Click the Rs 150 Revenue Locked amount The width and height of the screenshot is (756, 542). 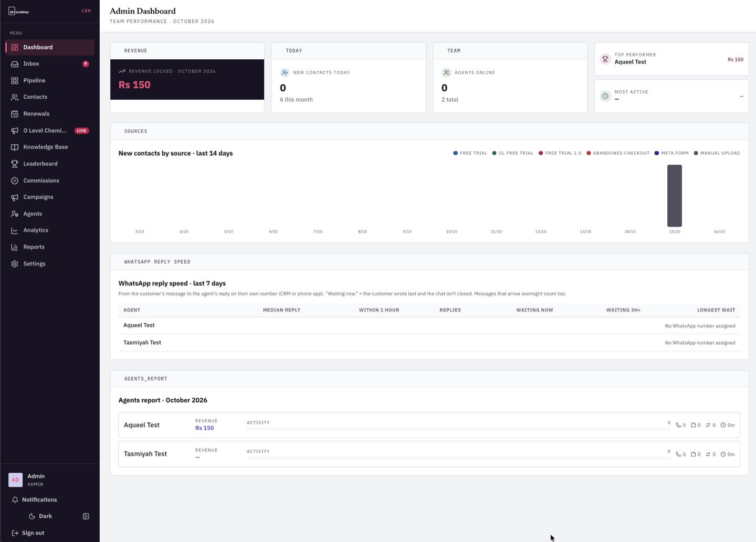pos(134,85)
